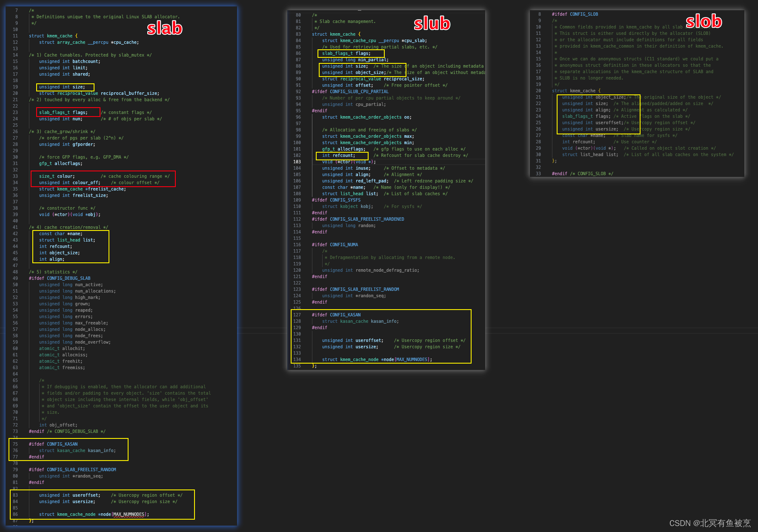Viewport: 758px width, 532px height.
Task: Select '#ifdef CONFIG_SLUB_CPU_PARTIAL' directive
Action: pyautogui.click(x=350, y=91)
